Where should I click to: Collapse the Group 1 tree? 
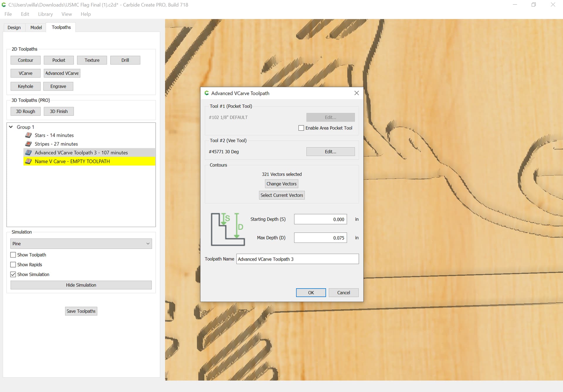click(11, 127)
